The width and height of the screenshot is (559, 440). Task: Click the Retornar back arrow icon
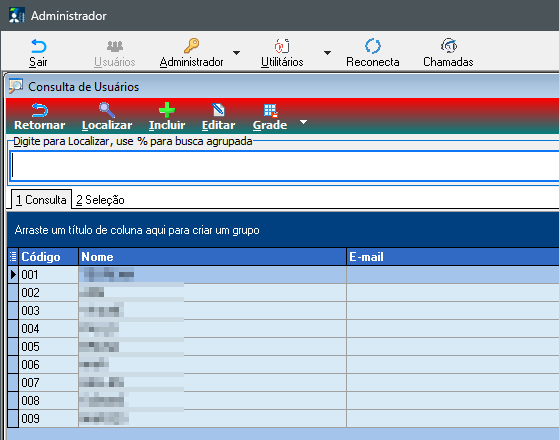click(39, 110)
